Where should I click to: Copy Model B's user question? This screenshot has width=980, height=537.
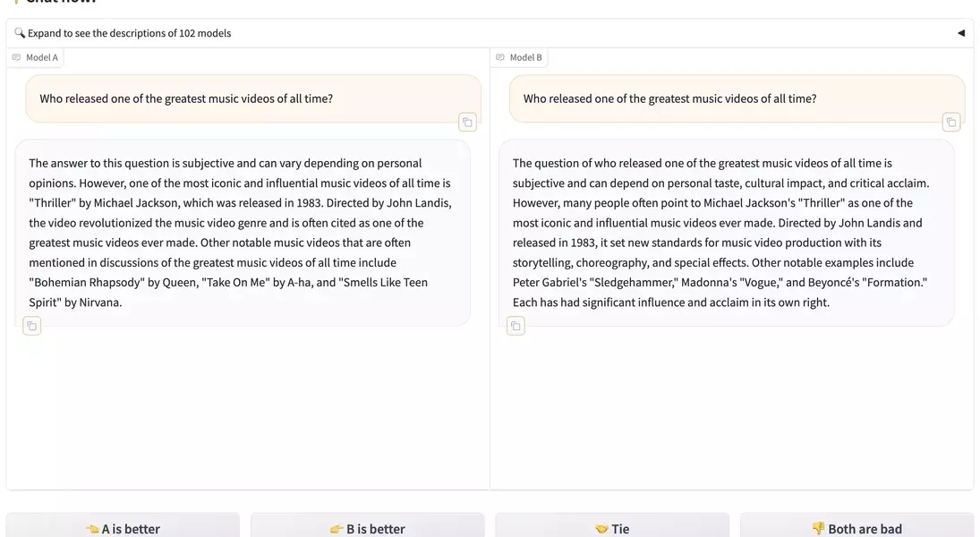coord(951,122)
